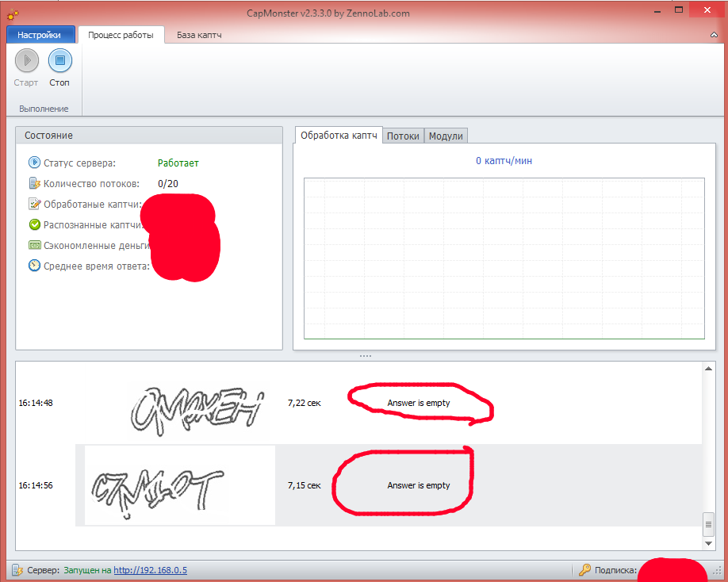728x582 pixels.
Task: Click the panel splitter dots handle
Action: click(x=366, y=356)
